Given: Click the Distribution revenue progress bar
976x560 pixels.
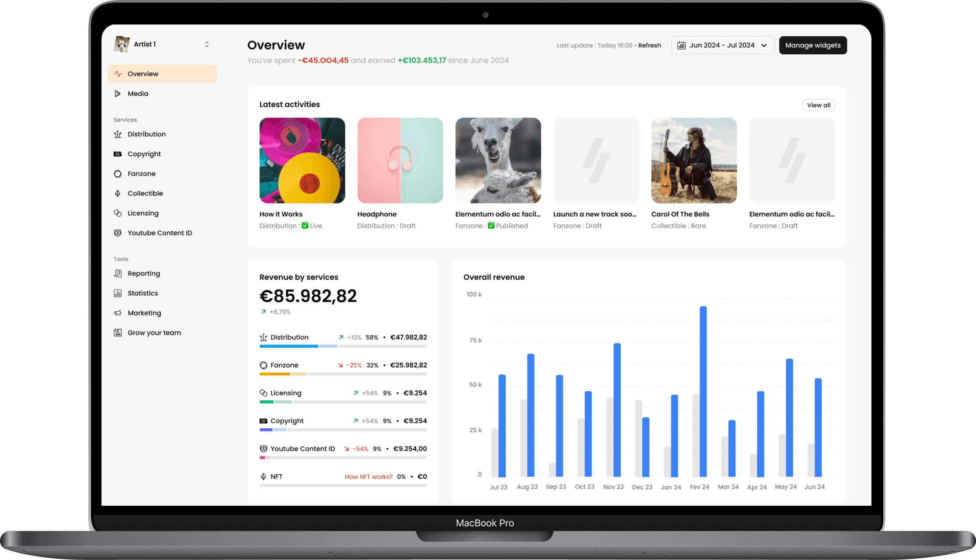Looking at the screenshot, I should pyautogui.click(x=343, y=346).
